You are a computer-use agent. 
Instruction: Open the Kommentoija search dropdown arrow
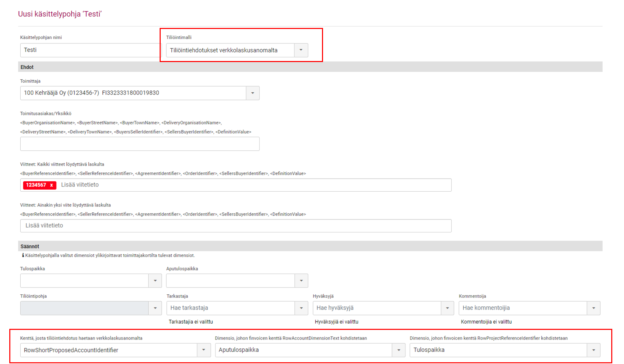(x=593, y=308)
